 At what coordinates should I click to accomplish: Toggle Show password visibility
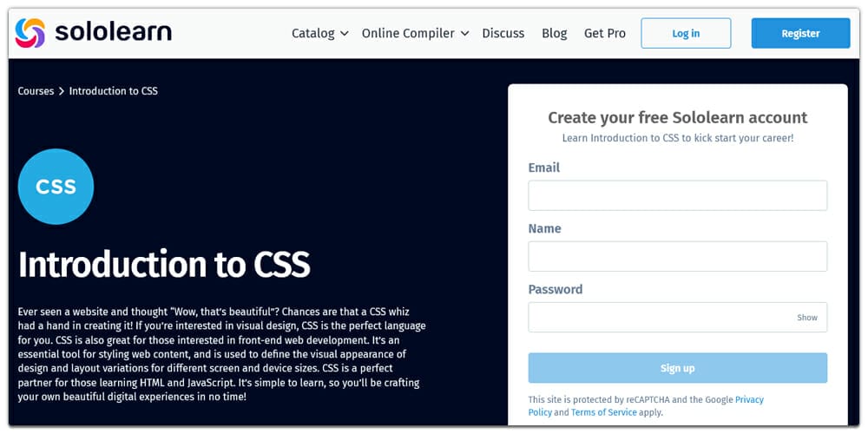[807, 318]
